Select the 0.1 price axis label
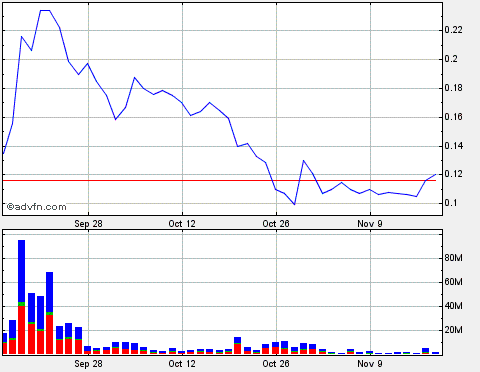Screen dimensions: 480x372 pyautogui.click(x=451, y=203)
